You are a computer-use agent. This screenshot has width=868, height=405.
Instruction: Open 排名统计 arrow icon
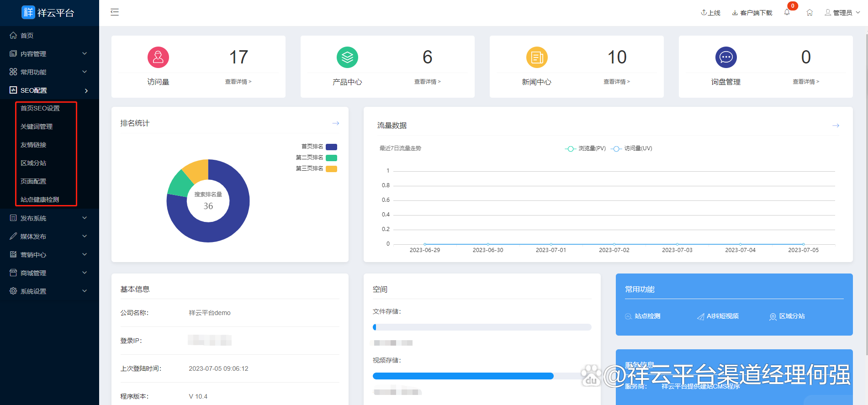coord(336,123)
